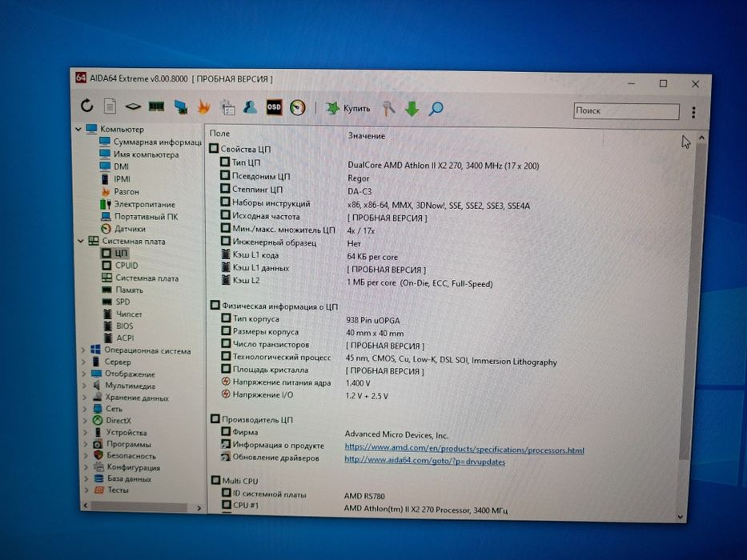Open Тесты tree item
This screenshot has width=747, height=560.
[x=111, y=490]
